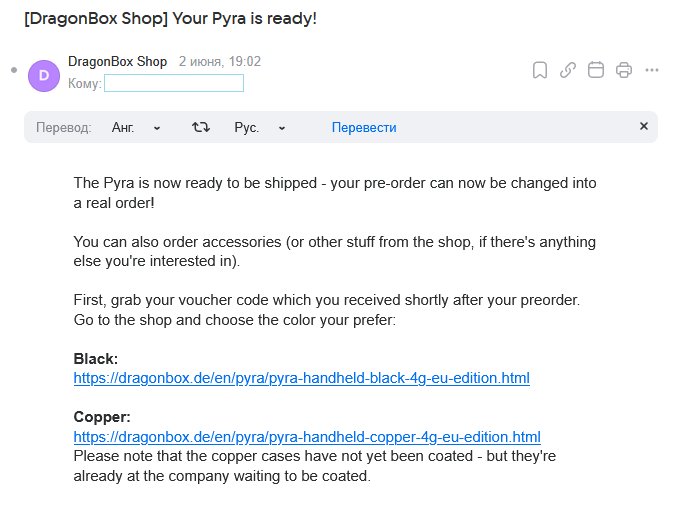Click the DragonBox Shop sender avatar
Viewport: 688px width, 508px height.
pos(44,75)
